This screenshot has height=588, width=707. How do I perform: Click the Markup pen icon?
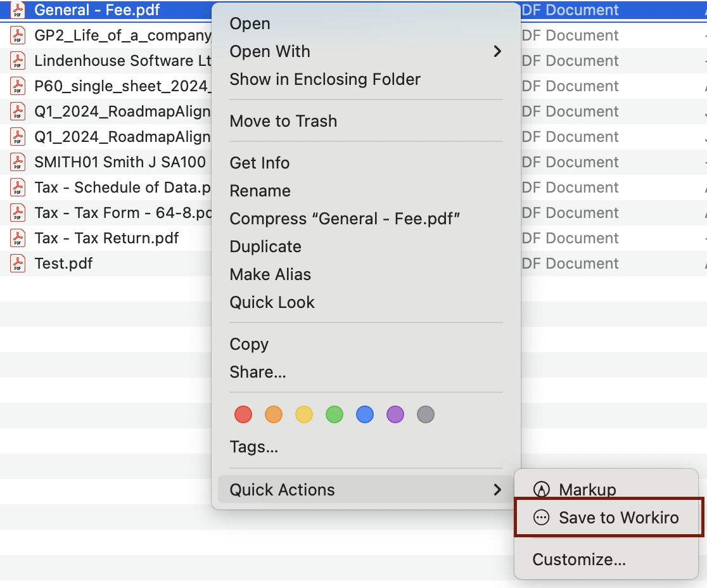[541, 489]
